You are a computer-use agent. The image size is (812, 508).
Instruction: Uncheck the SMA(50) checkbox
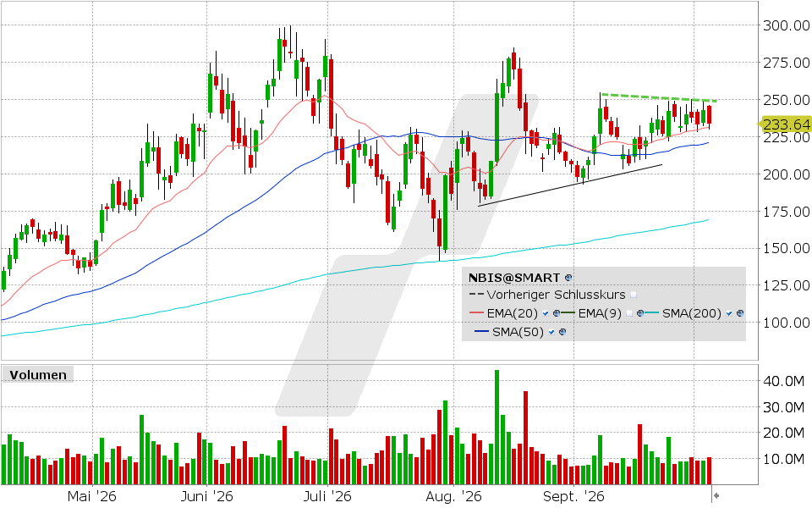coord(551,332)
